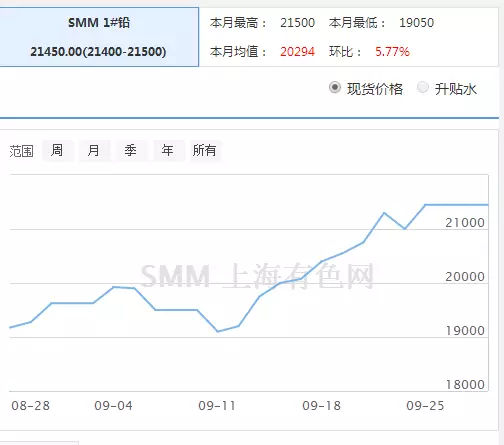
Task: Click the 21450.00(21400-21500) price text
Action: pyautogui.click(x=98, y=52)
